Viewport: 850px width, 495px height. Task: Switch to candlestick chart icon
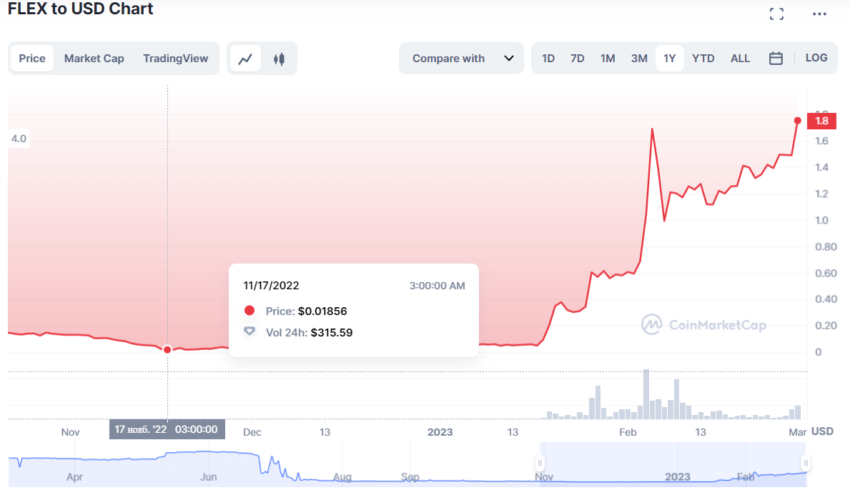(x=279, y=59)
